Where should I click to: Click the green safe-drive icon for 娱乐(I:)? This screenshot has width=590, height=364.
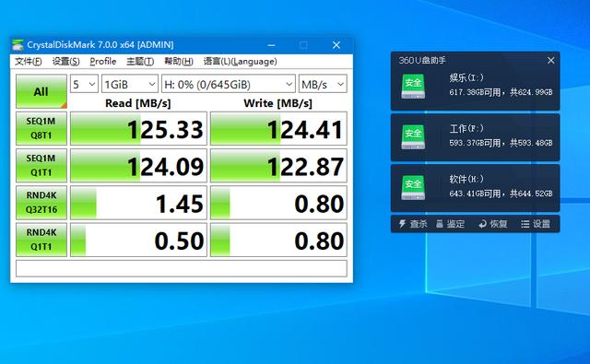click(413, 87)
